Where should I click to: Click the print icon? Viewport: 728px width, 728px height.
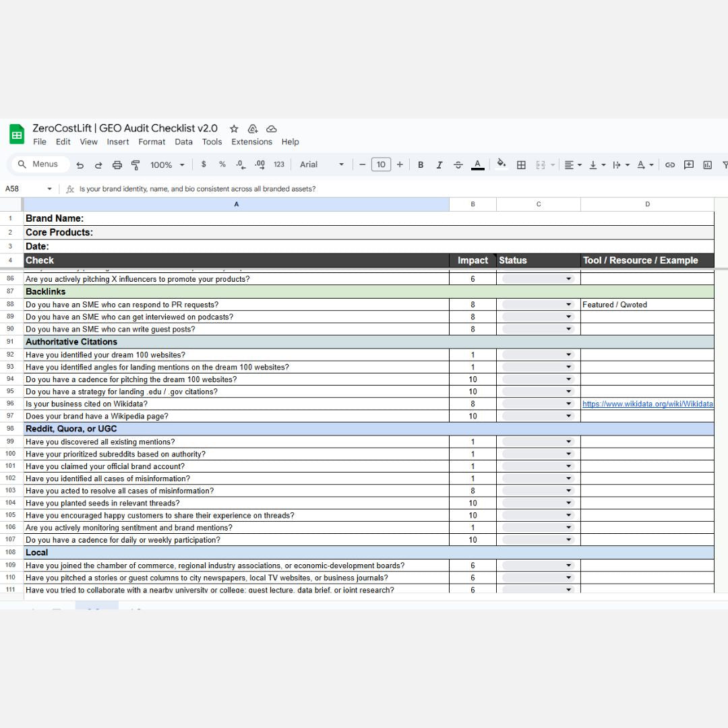coord(117,165)
